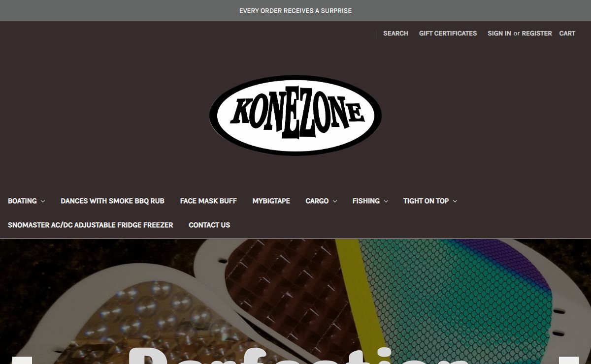Click the Fishing menu label
The width and height of the screenshot is (591, 364).
[366, 201]
